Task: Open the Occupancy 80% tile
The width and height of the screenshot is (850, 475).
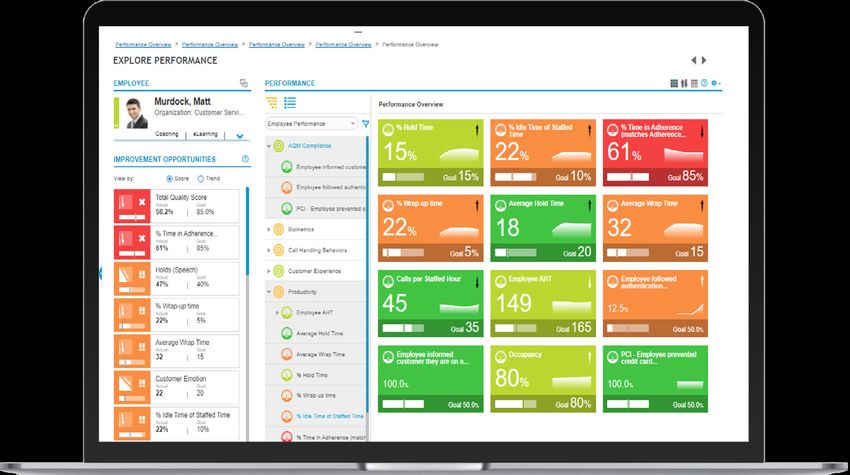Action: (541, 379)
